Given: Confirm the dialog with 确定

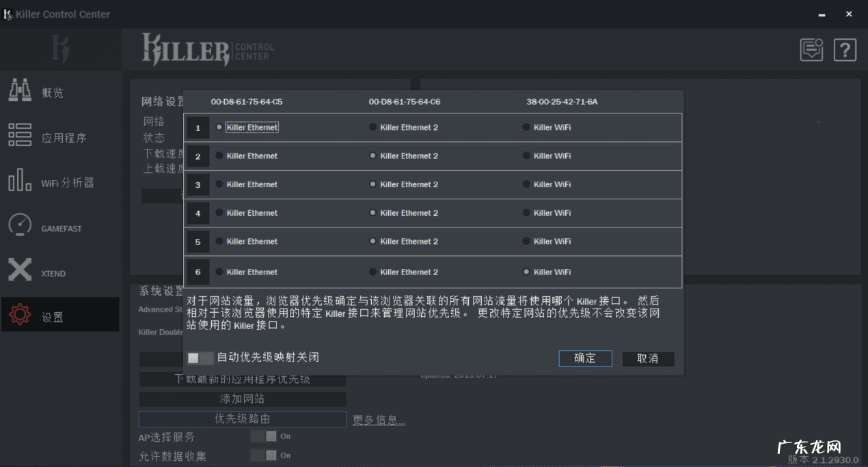Looking at the screenshot, I should [x=585, y=358].
